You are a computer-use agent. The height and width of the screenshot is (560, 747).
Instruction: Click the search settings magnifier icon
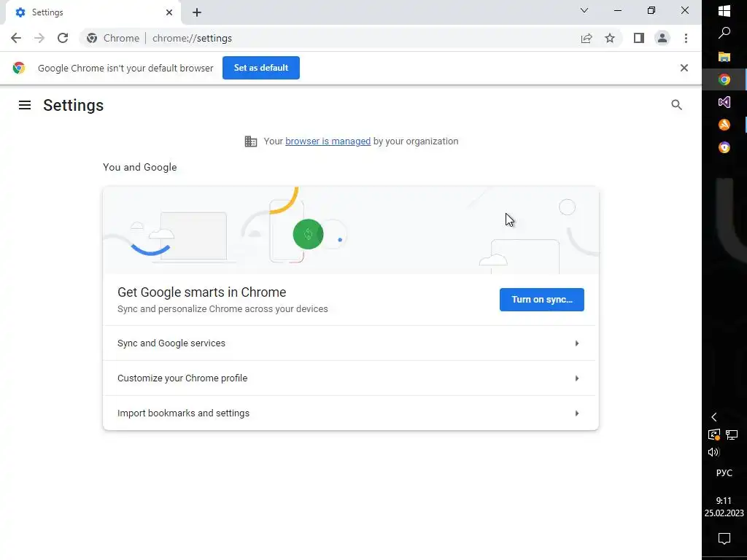(676, 105)
